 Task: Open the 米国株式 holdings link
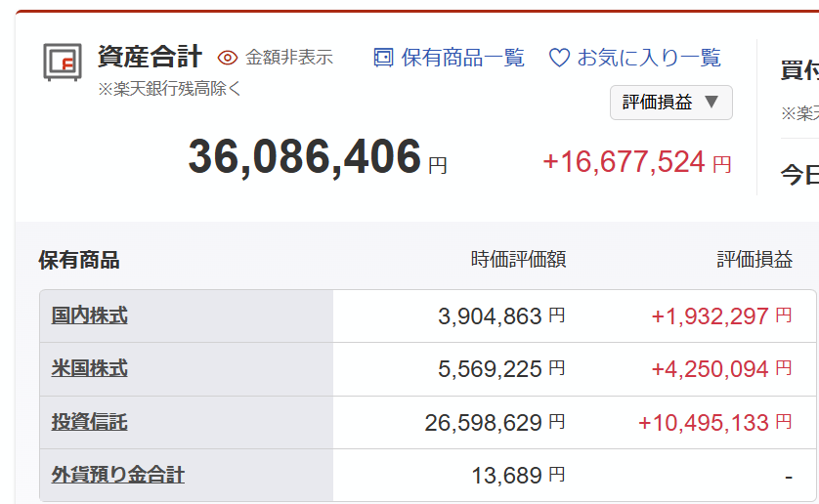90,368
